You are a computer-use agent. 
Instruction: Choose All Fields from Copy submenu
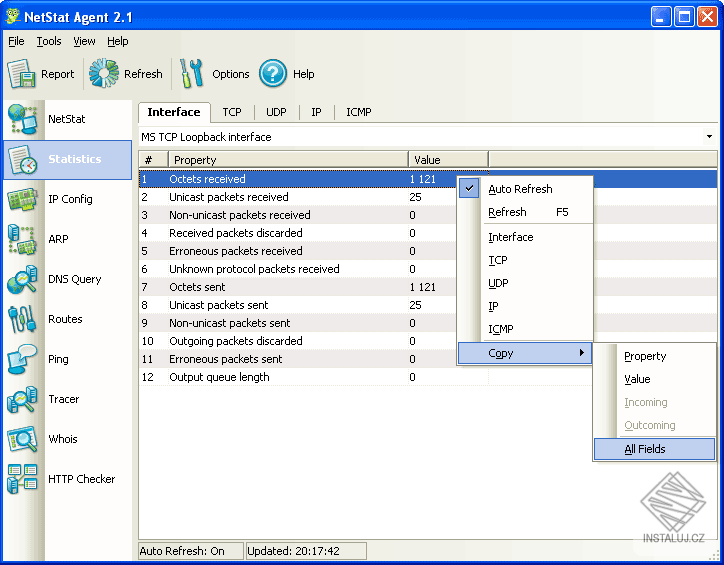coord(645,449)
